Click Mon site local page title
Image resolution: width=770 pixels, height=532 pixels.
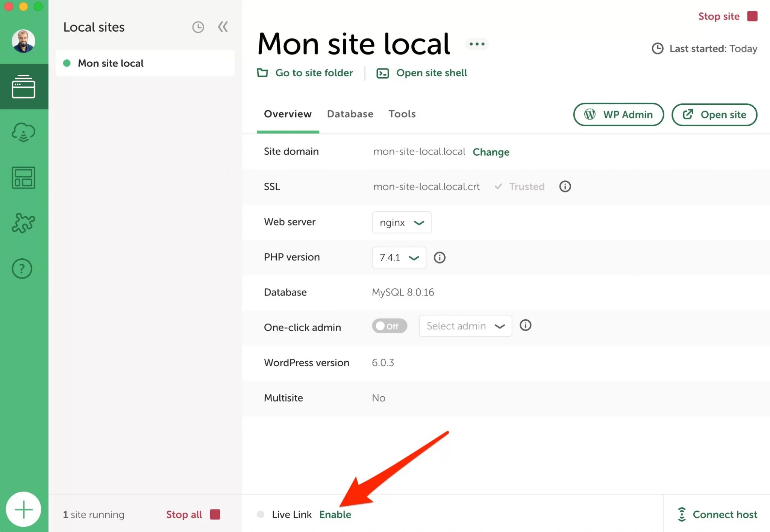(353, 44)
